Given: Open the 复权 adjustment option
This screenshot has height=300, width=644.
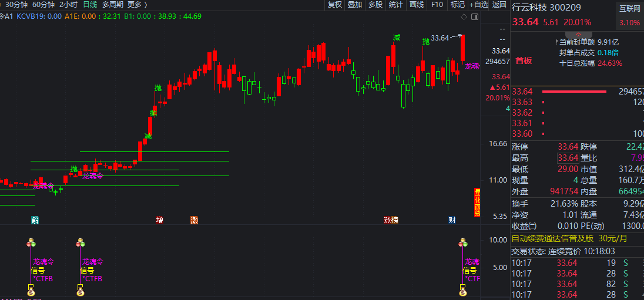Looking at the screenshot, I should tap(335, 5).
